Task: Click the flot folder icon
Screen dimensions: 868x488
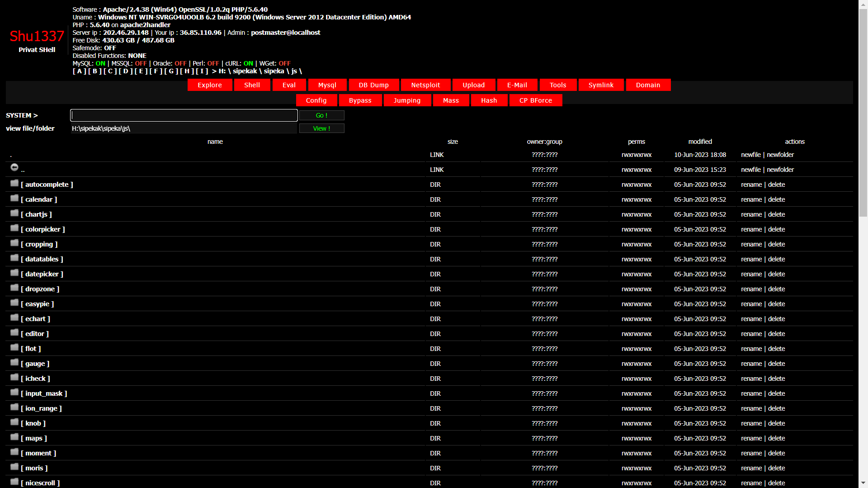Action: pyautogui.click(x=14, y=347)
